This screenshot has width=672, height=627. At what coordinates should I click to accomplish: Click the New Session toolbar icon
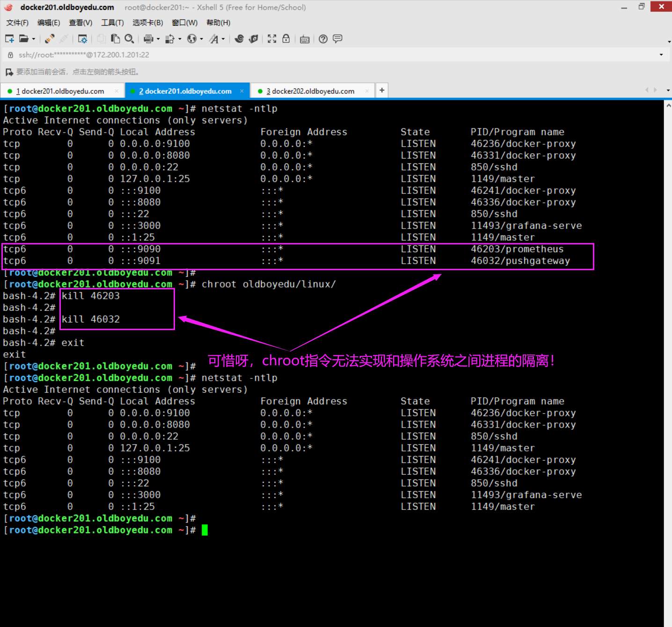point(9,39)
